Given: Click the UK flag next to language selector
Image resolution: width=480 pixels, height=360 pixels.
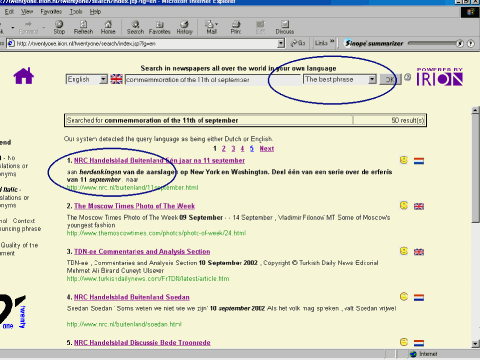Looking at the screenshot, I should [116, 79].
